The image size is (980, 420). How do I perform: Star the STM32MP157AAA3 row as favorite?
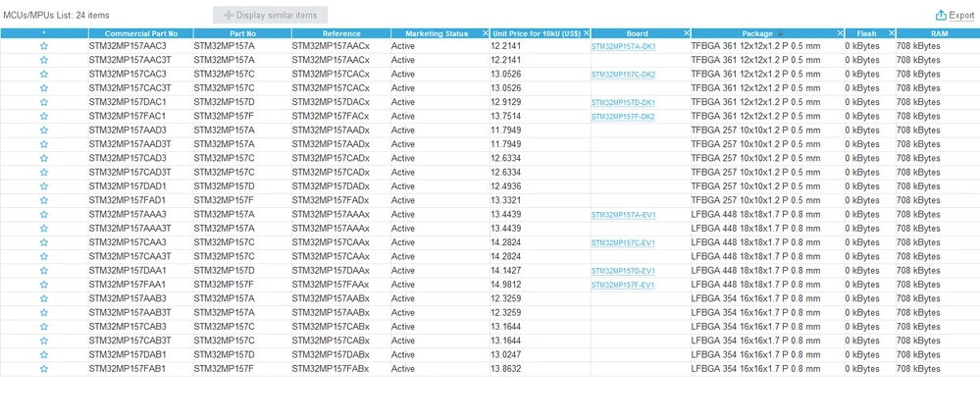[x=44, y=214]
